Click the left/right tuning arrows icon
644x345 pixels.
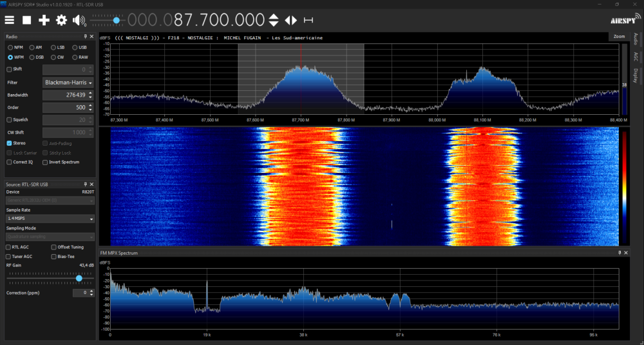tap(291, 20)
